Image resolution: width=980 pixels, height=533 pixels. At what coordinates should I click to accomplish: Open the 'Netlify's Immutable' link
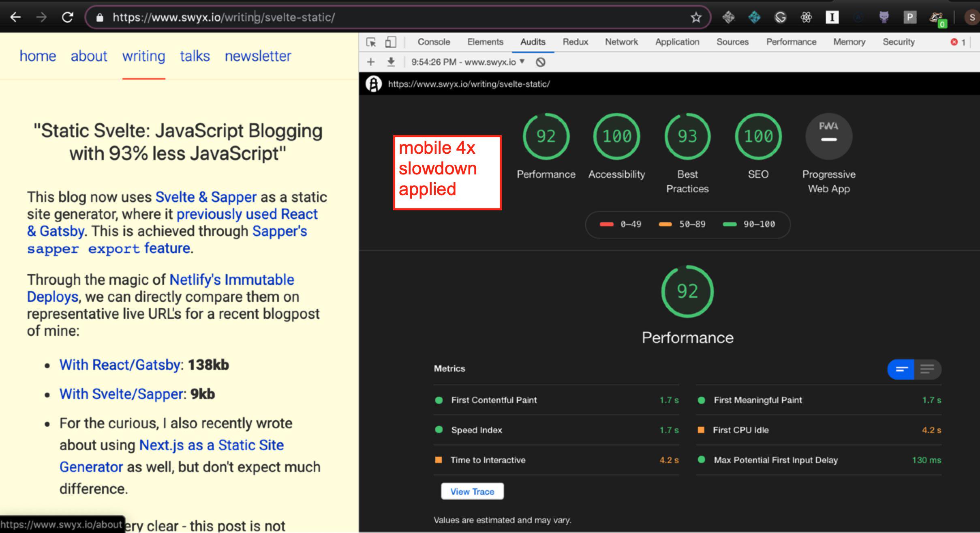point(231,280)
